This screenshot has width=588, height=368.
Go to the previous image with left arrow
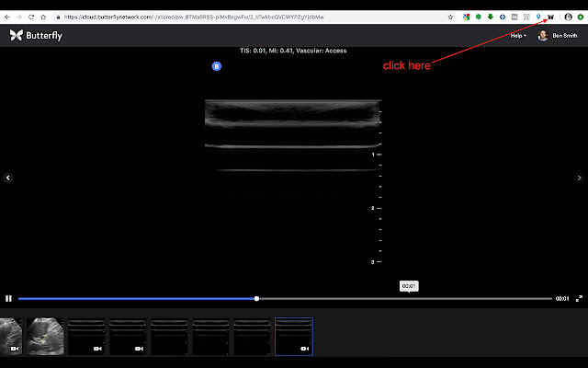point(7,178)
